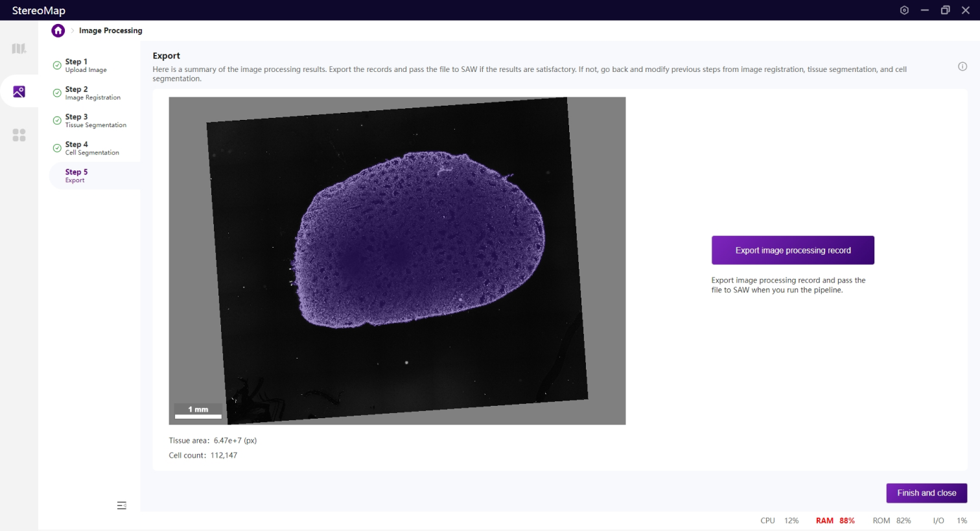Click the Step 3 completed checkmark icon
The height and width of the screenshot is (531, 980).
point(57,121)
